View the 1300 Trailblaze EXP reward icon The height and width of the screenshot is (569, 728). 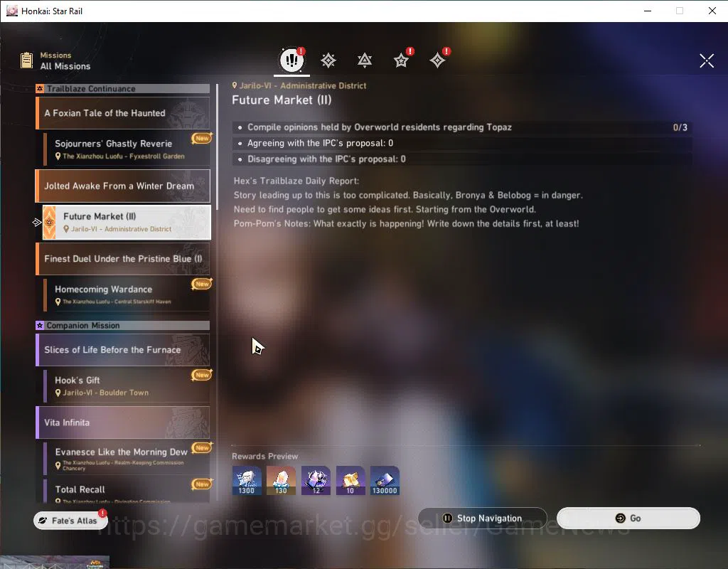[x=247, y=480]
